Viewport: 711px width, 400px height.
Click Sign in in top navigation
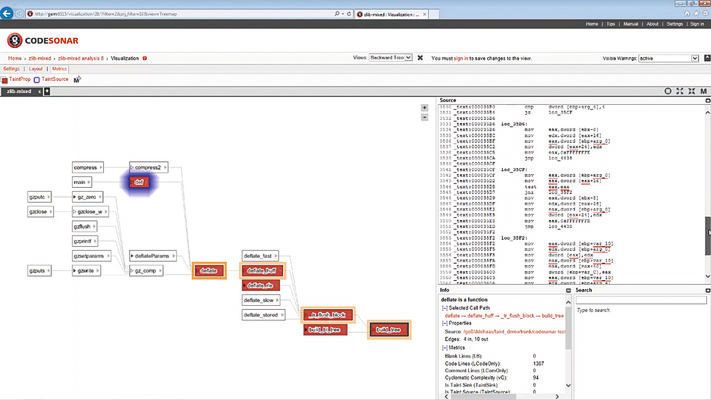pos(697,24)
